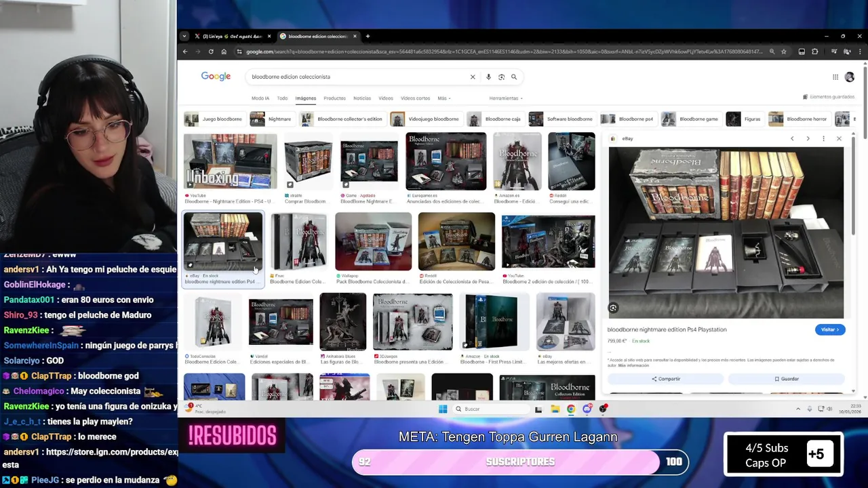Open large eBay preview image

(x=726, y=232)
